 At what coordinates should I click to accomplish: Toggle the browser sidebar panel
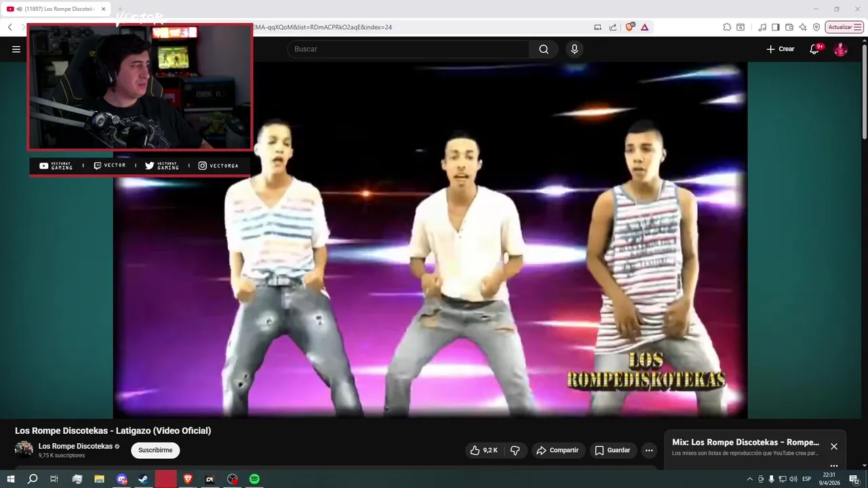776,27
